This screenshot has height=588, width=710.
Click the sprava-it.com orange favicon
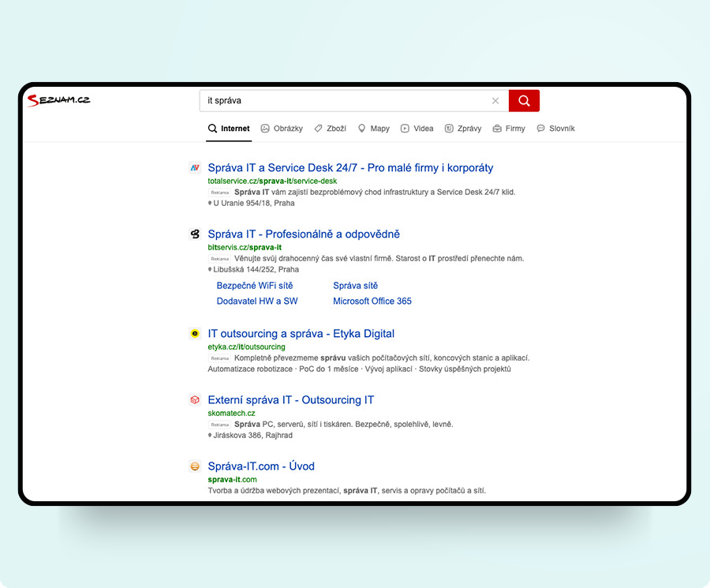point(195,466)
